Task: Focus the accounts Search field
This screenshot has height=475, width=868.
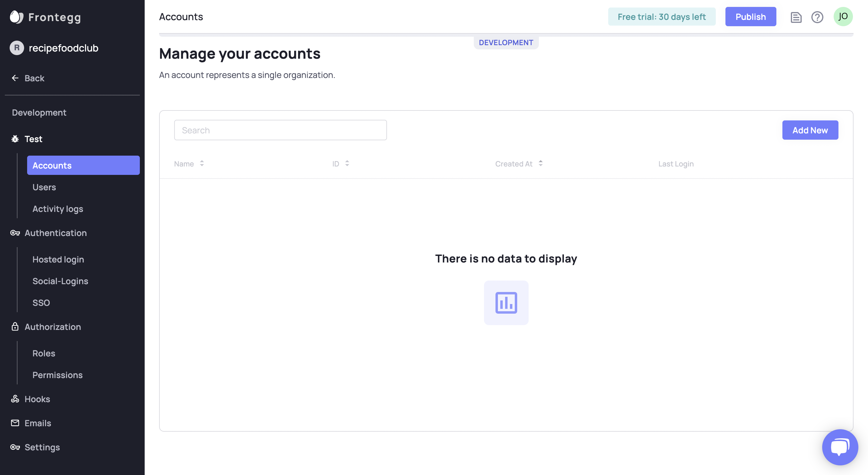Action: (x=280, y=130)
